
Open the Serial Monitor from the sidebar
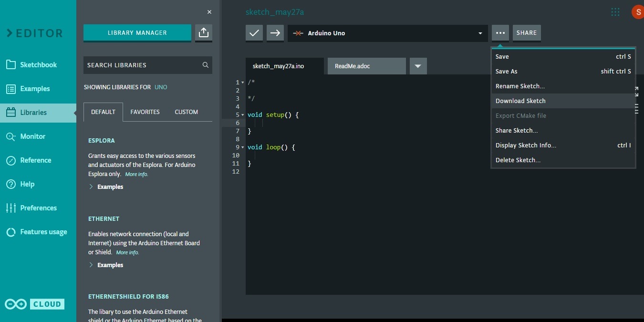[x=32, y=136]
